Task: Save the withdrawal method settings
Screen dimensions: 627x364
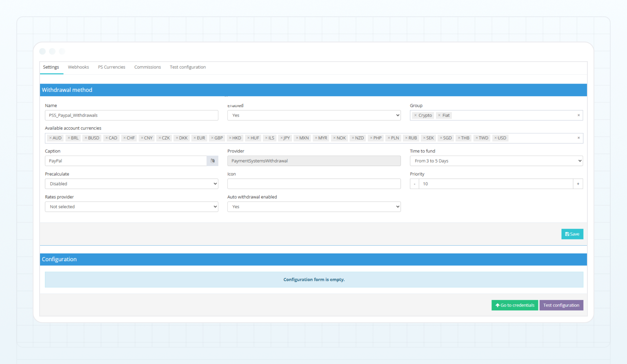Action: coord(572,234)
